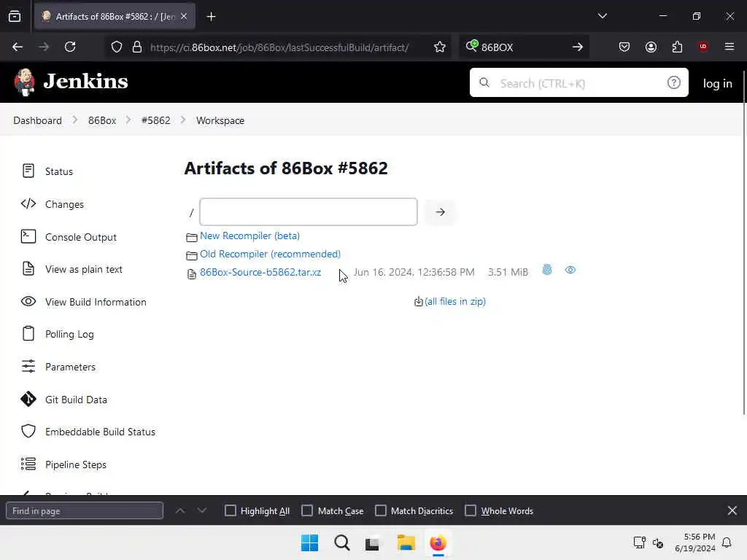This screenshot has height=560, width=747.
Task: Click find previous arrow in find bar
Action: coord(180,510)
